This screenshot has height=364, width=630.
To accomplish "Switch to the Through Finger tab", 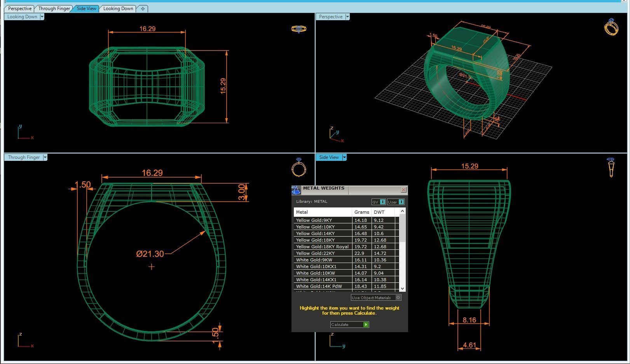I will (54, 9).
